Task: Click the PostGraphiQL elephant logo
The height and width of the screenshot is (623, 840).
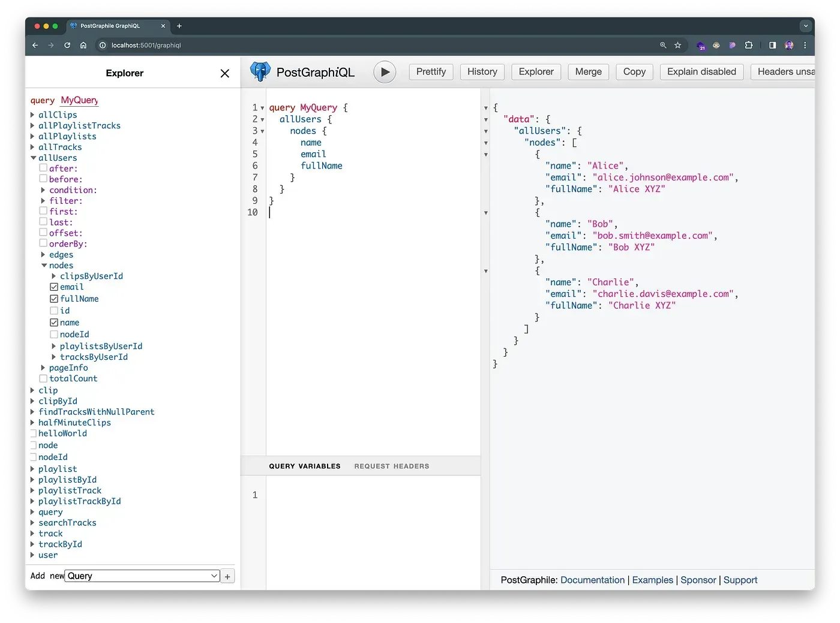Action: click(x=260, y=72)
